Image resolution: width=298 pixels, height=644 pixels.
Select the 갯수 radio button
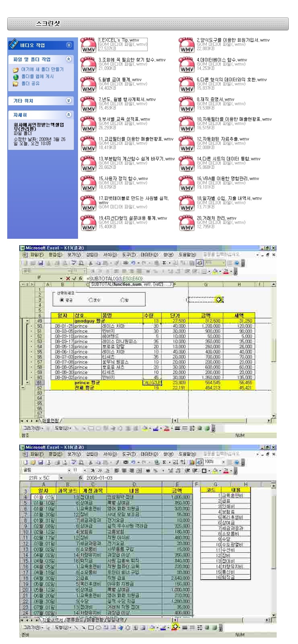90,300
